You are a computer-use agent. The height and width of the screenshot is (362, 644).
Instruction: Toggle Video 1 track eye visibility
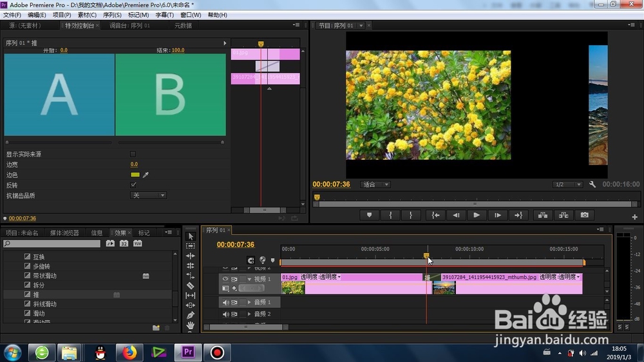click(x=225, y=279)
